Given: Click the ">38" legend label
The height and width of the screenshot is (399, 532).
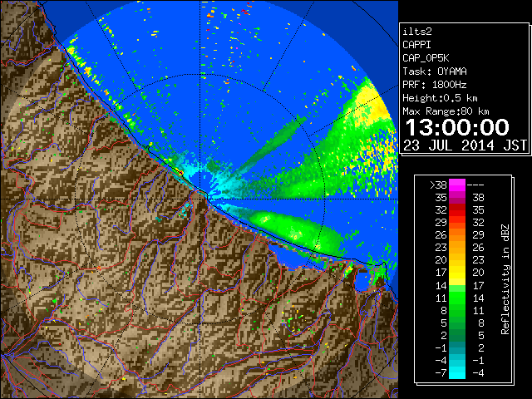Looking at the screenshot, I should coord(438,185).
